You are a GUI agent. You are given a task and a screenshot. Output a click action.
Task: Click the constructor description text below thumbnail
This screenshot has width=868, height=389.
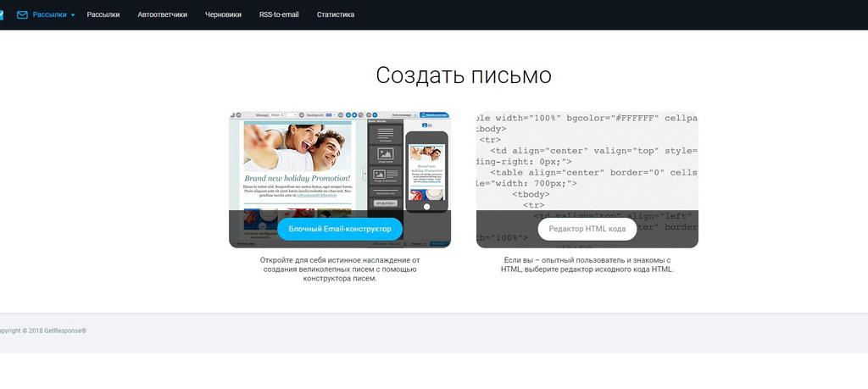(340, 269)
